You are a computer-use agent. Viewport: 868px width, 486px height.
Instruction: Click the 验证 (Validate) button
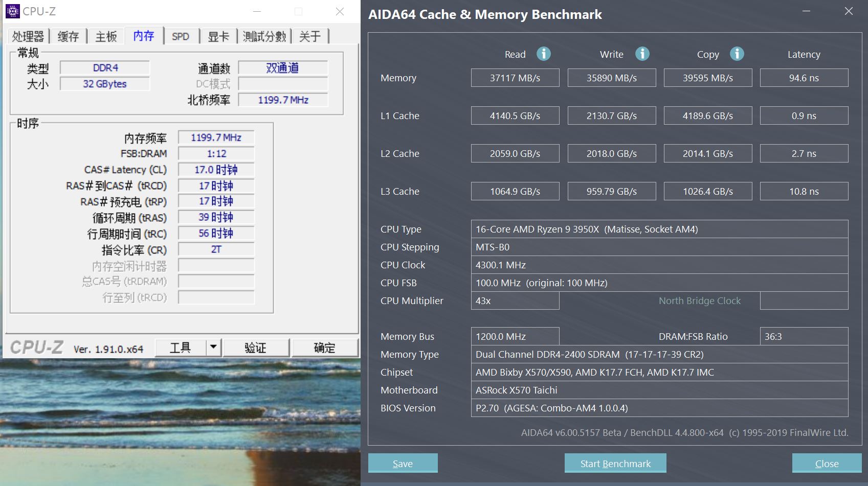click(256, 347)
